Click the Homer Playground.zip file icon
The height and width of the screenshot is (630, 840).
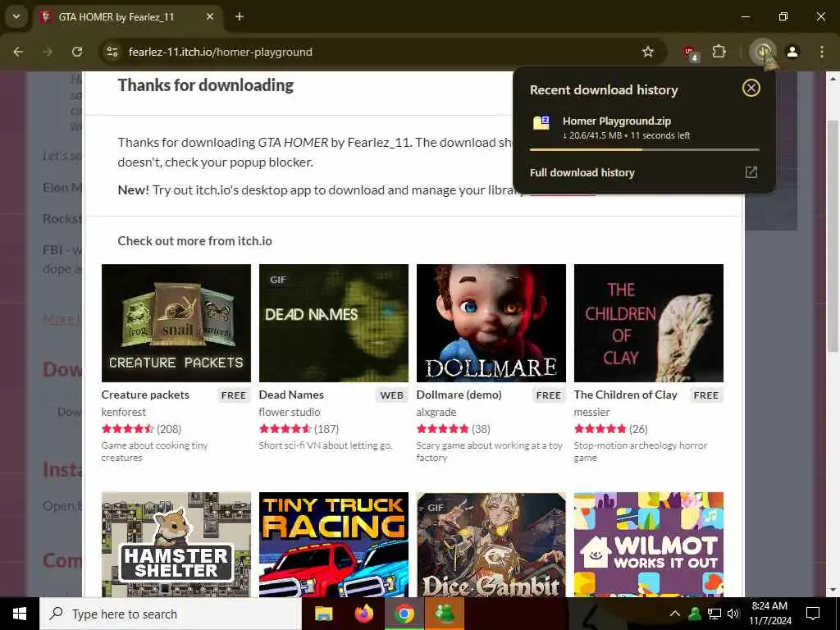coord(541,123)
